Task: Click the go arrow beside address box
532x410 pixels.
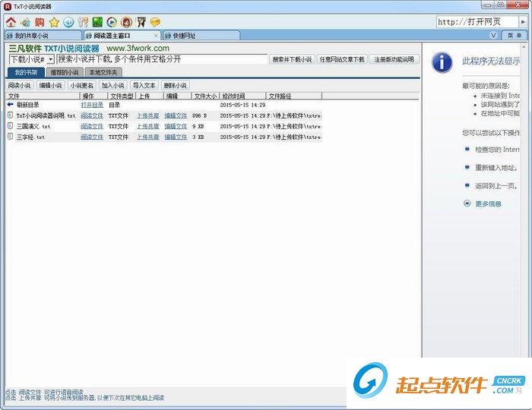Action: click(523, 22)
